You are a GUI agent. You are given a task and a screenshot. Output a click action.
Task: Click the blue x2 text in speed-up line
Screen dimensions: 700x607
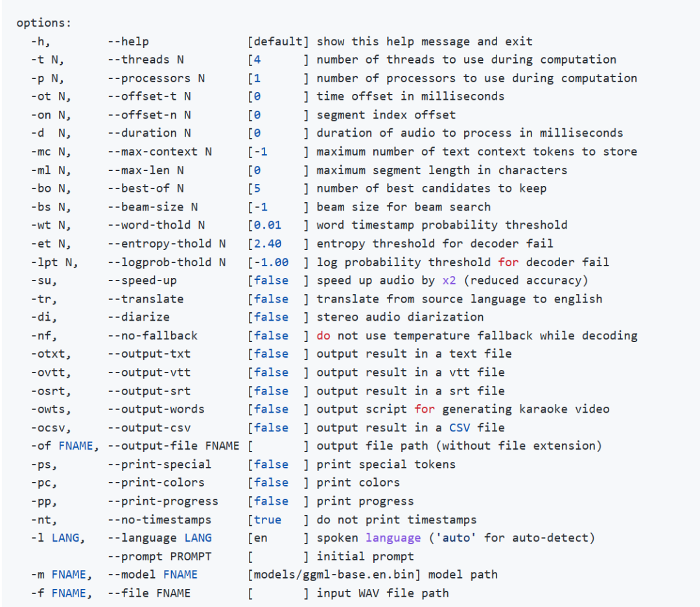[449, 281]
